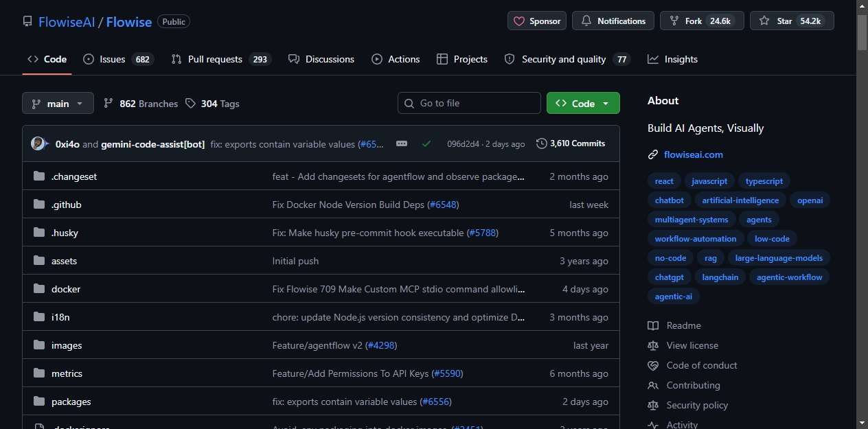Open the Actions tab
This screenshot has height=429, width=868.
pos(396,59)
